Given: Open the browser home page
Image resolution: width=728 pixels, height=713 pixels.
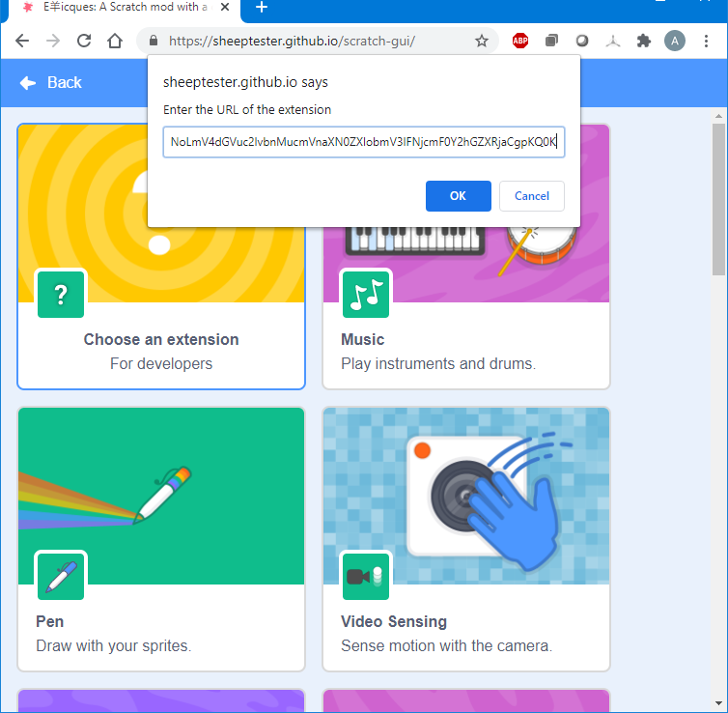Looking at the screenshot, I should tap(115, 41).
